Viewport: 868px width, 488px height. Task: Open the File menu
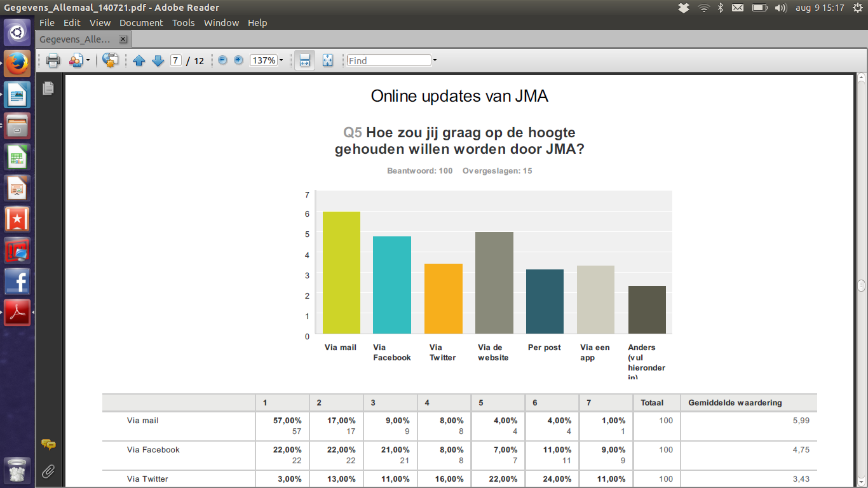point(47,23)
